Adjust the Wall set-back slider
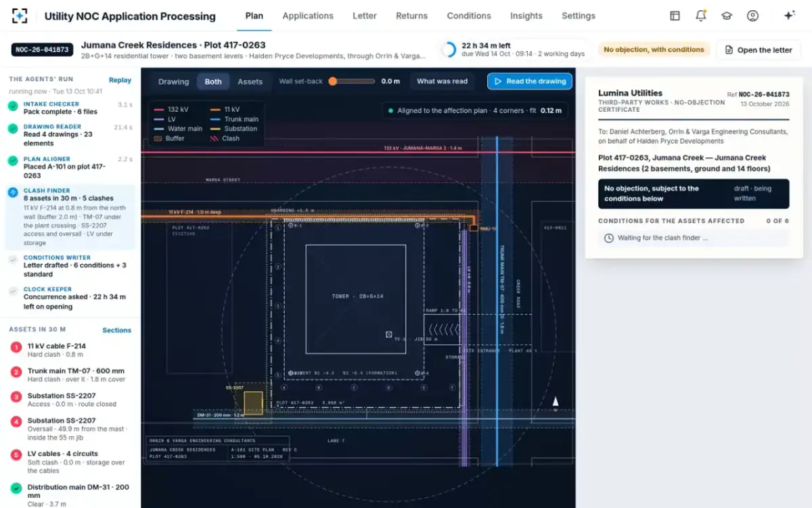812x508 pixels. pyautogui.click(x=353, y=81)
